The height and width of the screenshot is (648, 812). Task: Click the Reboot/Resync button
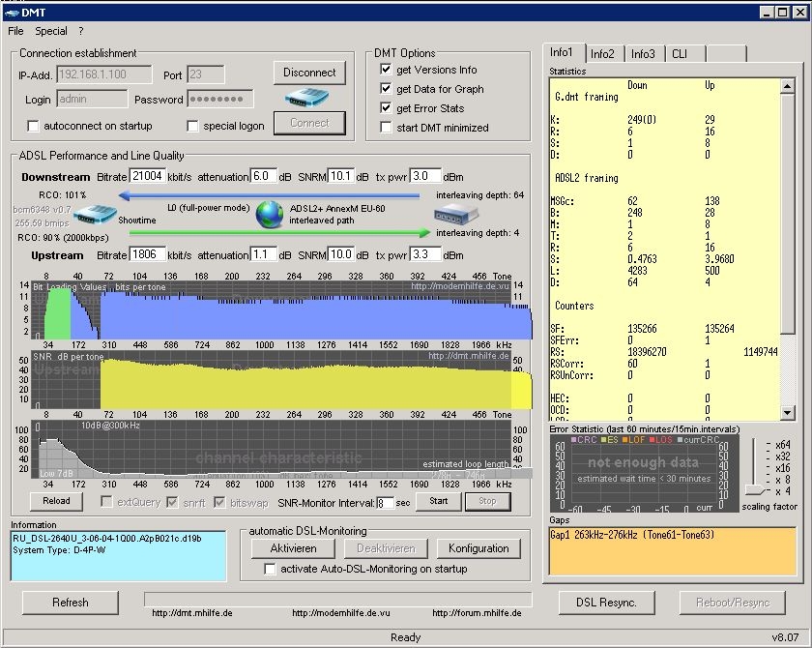tap(733, 603)
